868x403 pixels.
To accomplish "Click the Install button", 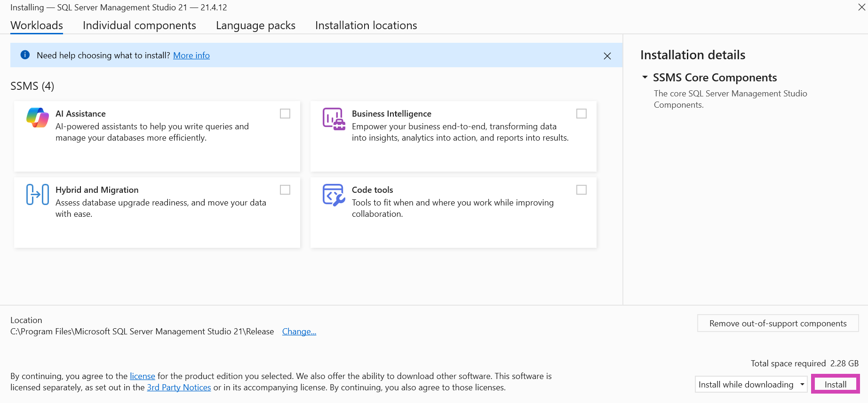I will 836,384.
